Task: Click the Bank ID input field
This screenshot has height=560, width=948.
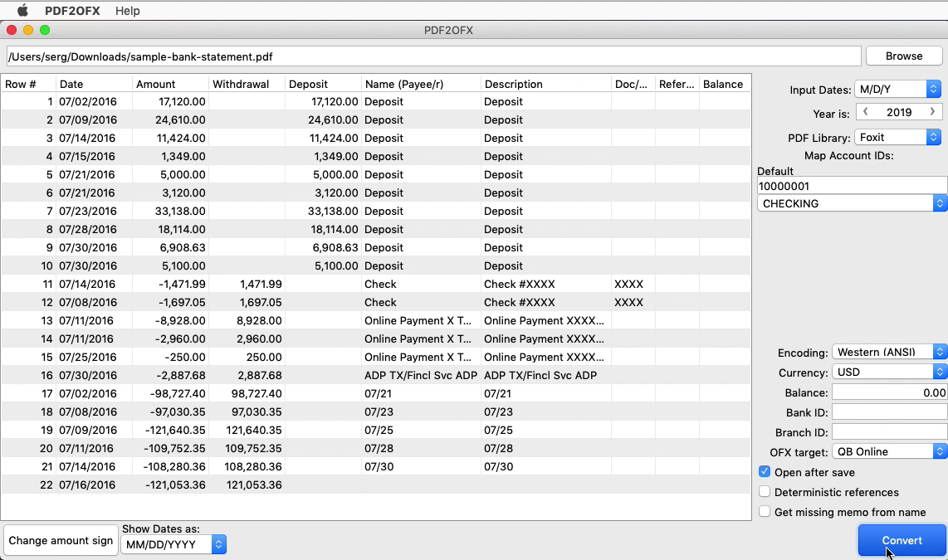Action: (889, 412)
